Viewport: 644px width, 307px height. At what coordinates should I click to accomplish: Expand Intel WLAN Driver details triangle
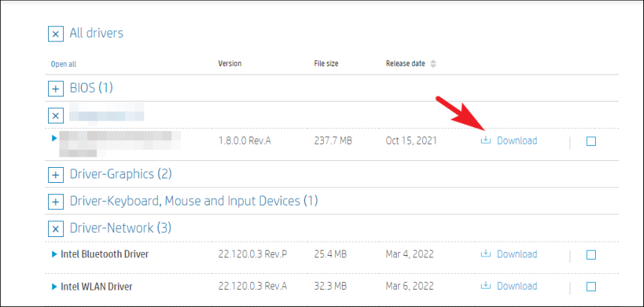54,286
